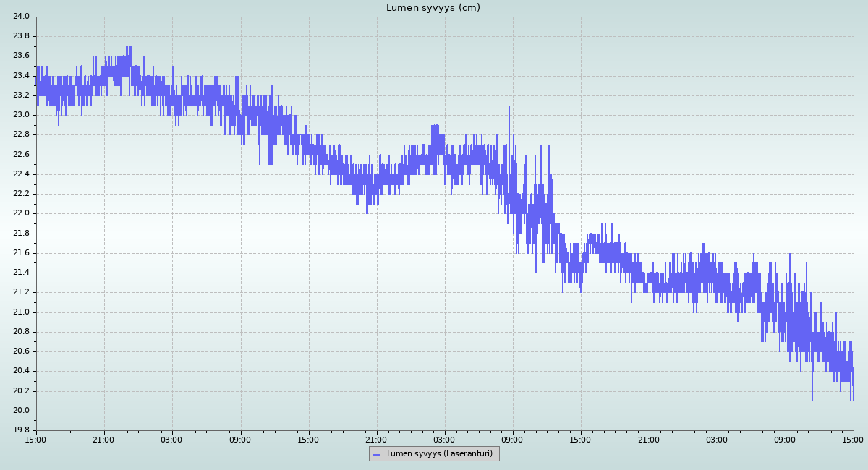Image resolution: width=868 pixels, height=470 pixels.
Task: Click the last 09:00 time axis label
Action: pos(785,440)
